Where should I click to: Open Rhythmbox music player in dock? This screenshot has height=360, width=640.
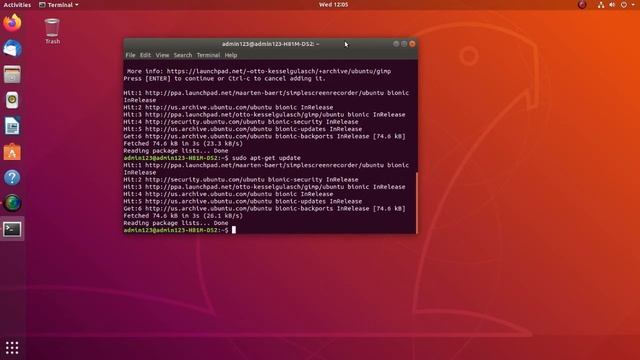coord(12,100)
